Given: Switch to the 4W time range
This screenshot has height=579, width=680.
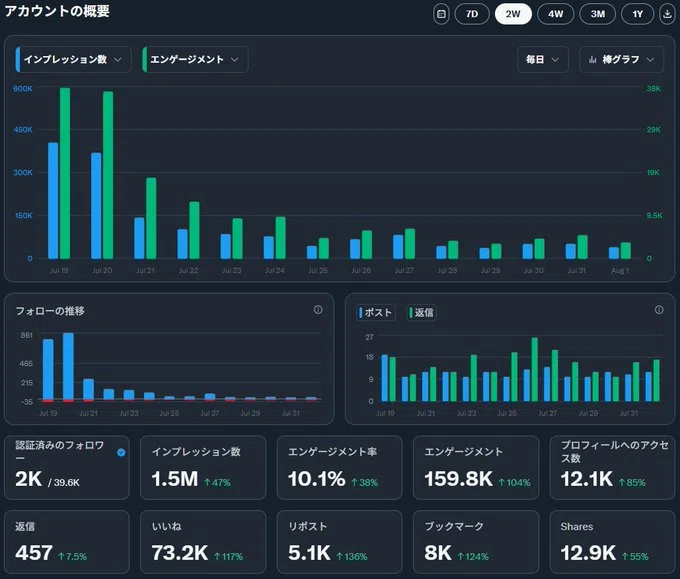Looking at the screenshot, I should [x=556, y=14].
